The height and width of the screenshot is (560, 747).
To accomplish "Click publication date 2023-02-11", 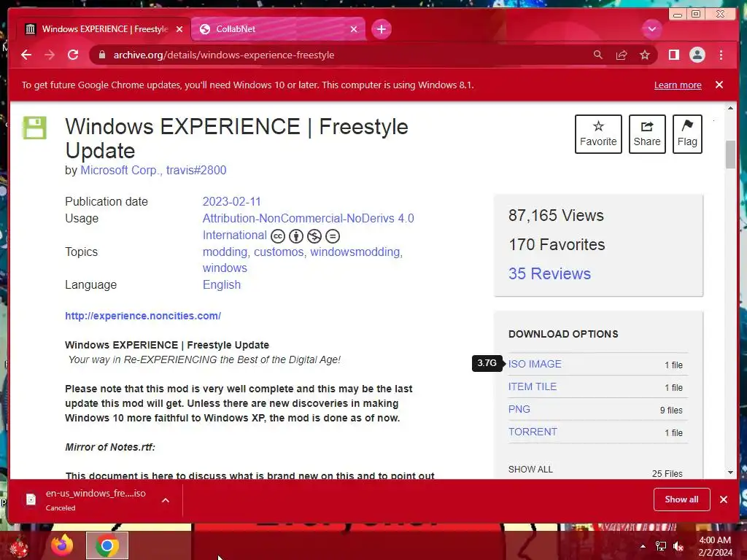I will tap(231, 201).
